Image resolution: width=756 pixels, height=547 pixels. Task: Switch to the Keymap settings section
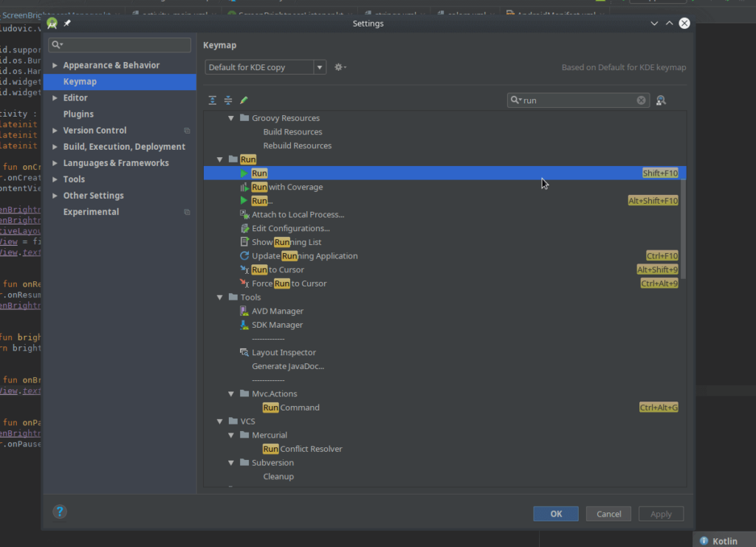click(x=81, y=81)
